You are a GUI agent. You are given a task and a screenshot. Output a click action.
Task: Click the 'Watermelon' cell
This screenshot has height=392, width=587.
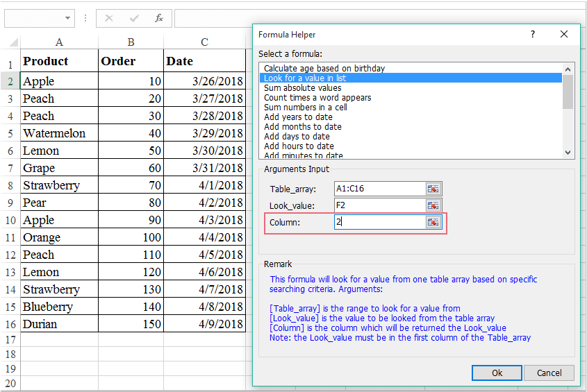[x=59, y=133]
